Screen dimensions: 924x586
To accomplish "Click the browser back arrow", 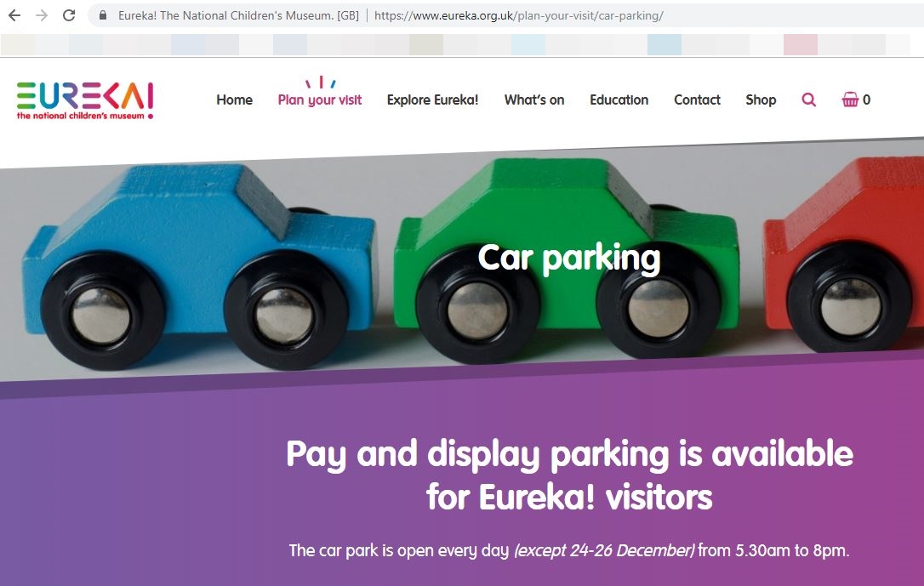I will (x=14, y=15).
